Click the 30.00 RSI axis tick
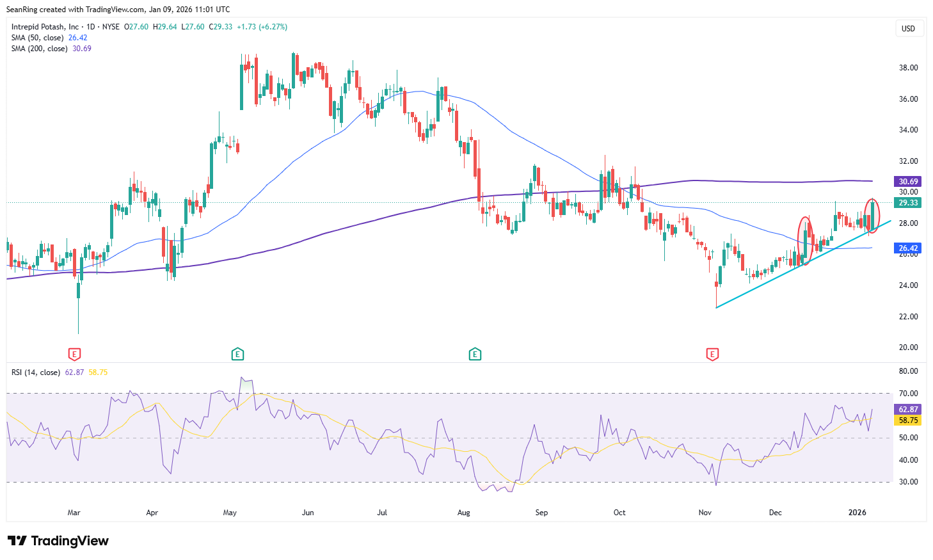The width and height of the screenshot is (933, 560). (909, 482)
